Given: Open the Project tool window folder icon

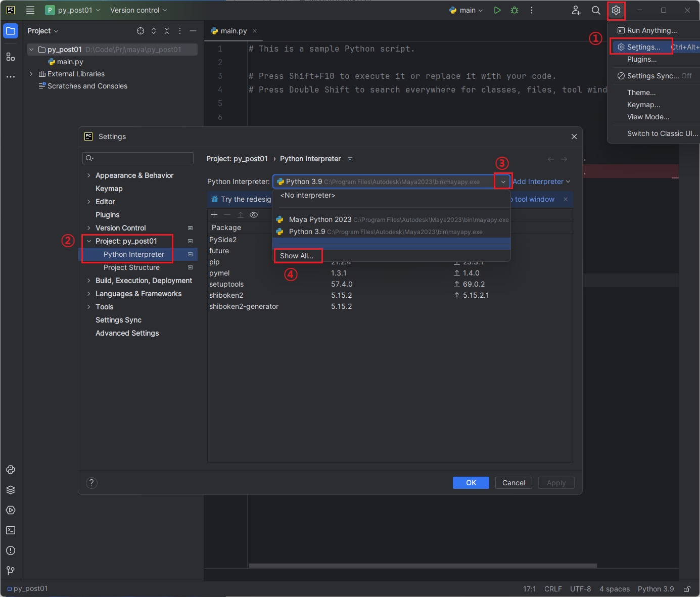Looking at the screenshot, I should [11, 31].
